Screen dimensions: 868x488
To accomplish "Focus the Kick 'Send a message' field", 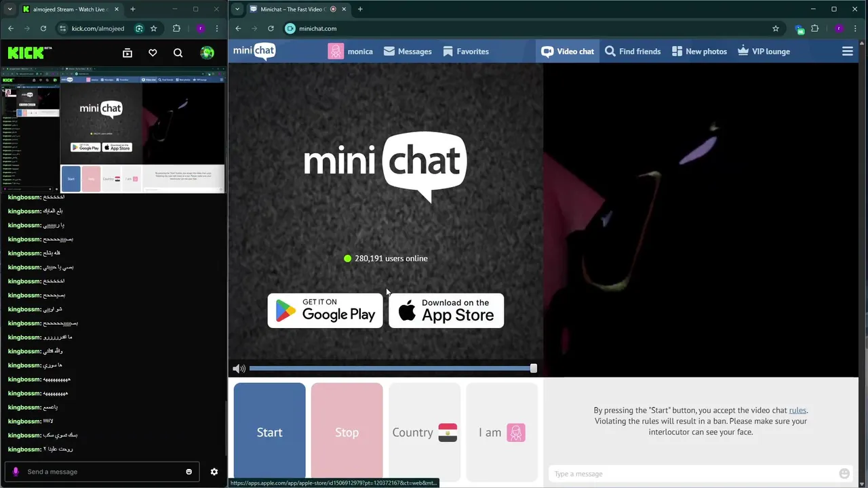I will pos(102,472).
